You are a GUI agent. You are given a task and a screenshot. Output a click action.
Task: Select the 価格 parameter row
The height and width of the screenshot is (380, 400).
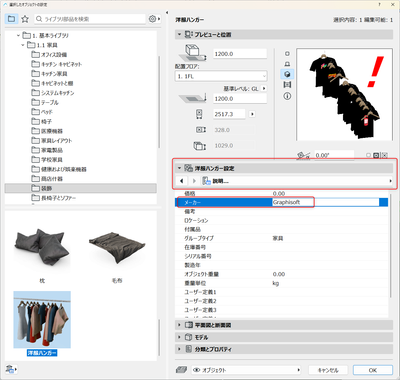[x=282, y=193]
